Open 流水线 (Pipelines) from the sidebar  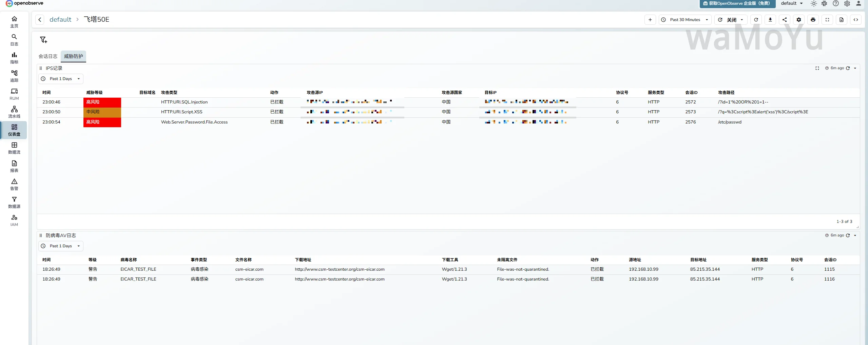tap(14, 112)
